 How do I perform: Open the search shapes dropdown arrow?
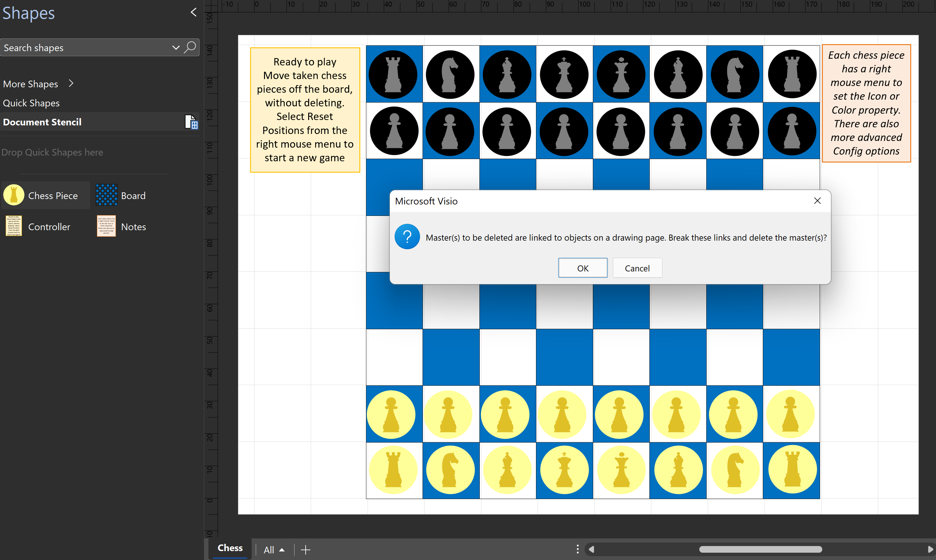coord(176,48)
